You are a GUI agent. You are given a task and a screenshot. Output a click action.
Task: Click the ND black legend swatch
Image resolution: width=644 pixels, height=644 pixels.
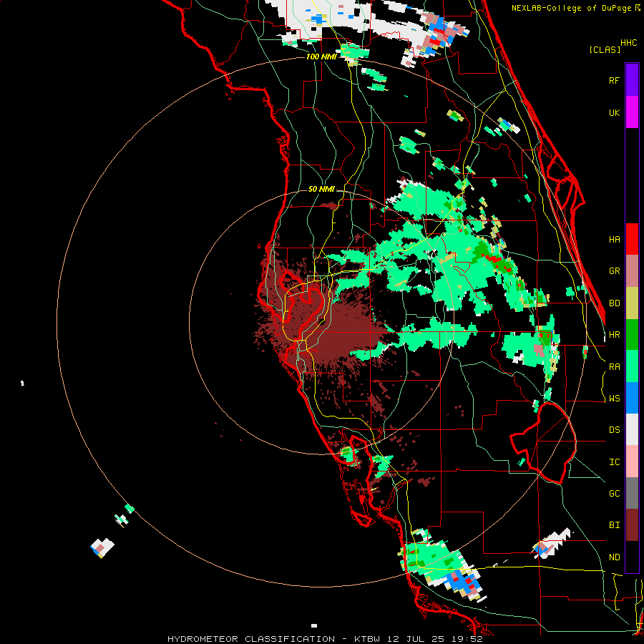click(632, 557)
